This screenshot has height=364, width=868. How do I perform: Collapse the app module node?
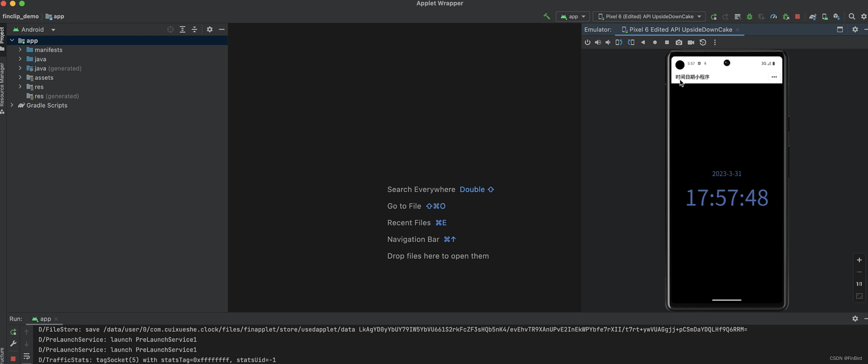point(12,40)
